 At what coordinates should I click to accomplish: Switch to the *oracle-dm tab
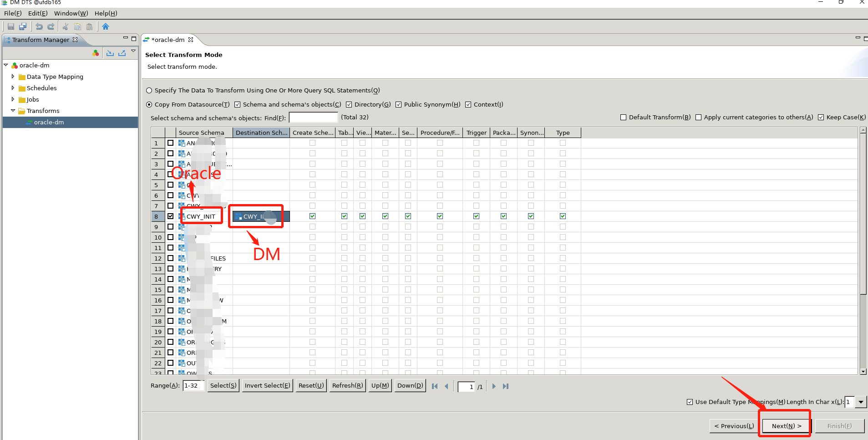tap(168, 40)
